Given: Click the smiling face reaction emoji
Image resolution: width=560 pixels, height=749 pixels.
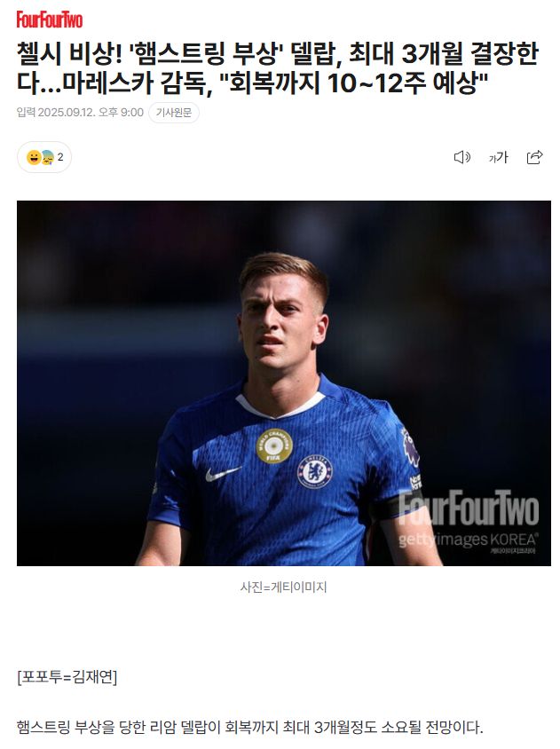Looking at the screenshot, I should (x=34, y=157).
